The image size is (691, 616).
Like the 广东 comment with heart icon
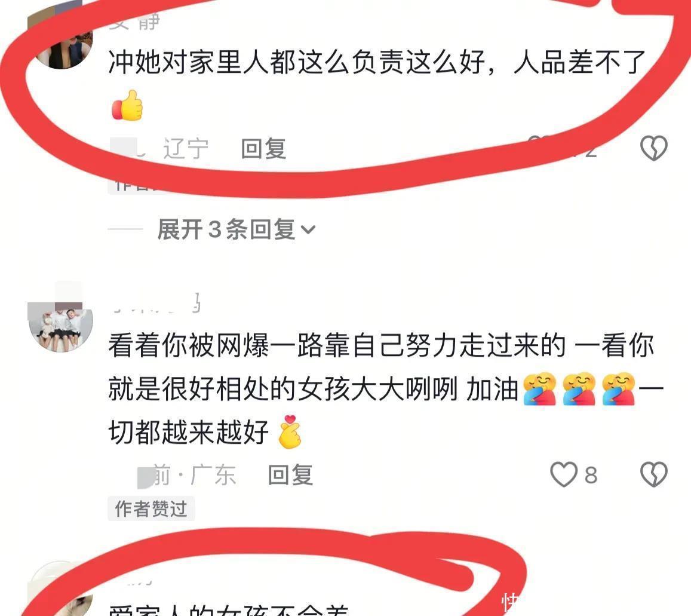click(564, 474)
